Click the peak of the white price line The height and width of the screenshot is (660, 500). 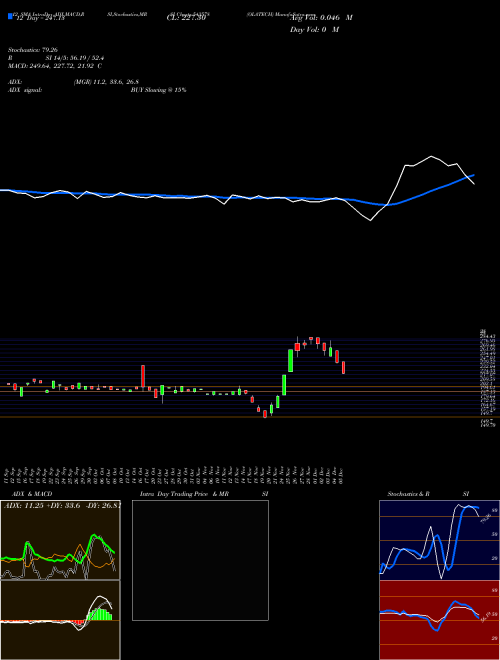pos(431,157)
